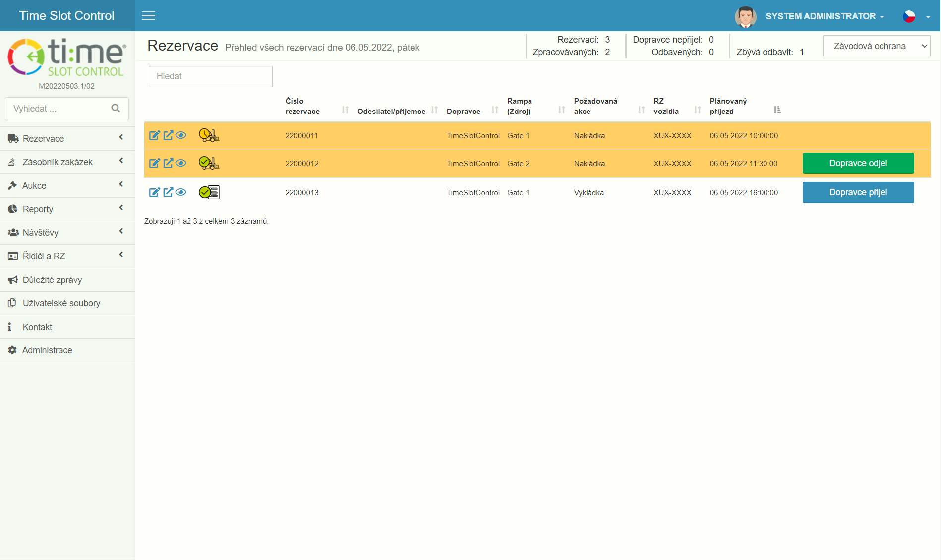941x560 pixels.
Task: Expand the Zásobník zakázek sidebar menu
Action: tap(67, 162)
